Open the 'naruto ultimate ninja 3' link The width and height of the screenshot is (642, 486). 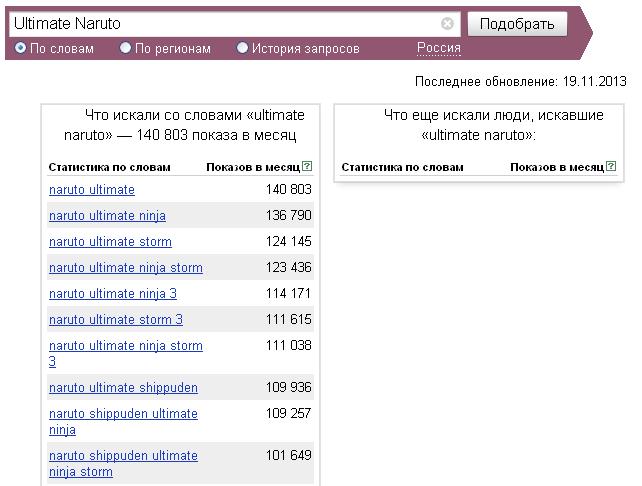point(113,294)
